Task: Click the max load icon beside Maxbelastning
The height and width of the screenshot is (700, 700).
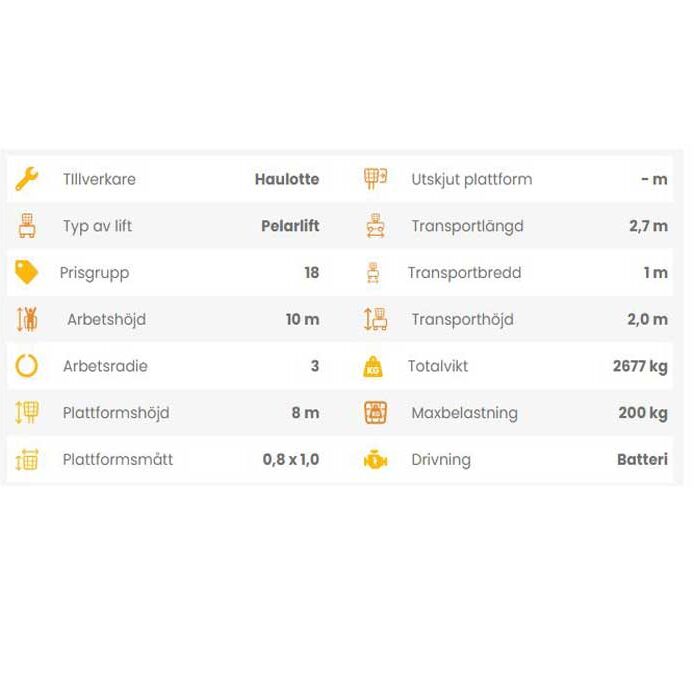Action: pos(375,413)
